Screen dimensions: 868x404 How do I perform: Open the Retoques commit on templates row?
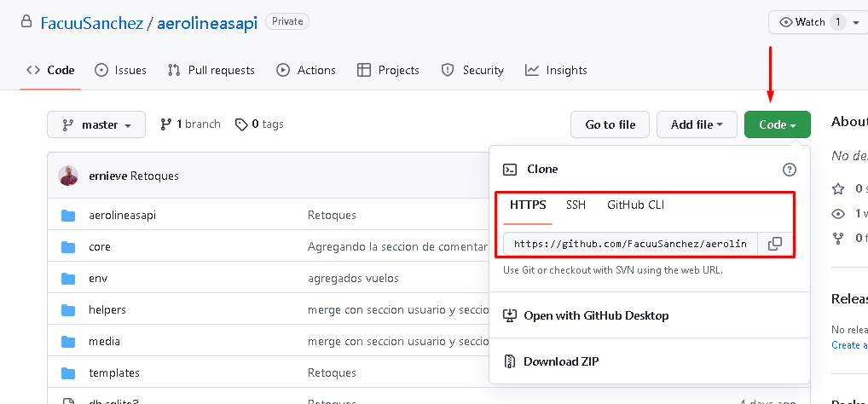[333, 373]
